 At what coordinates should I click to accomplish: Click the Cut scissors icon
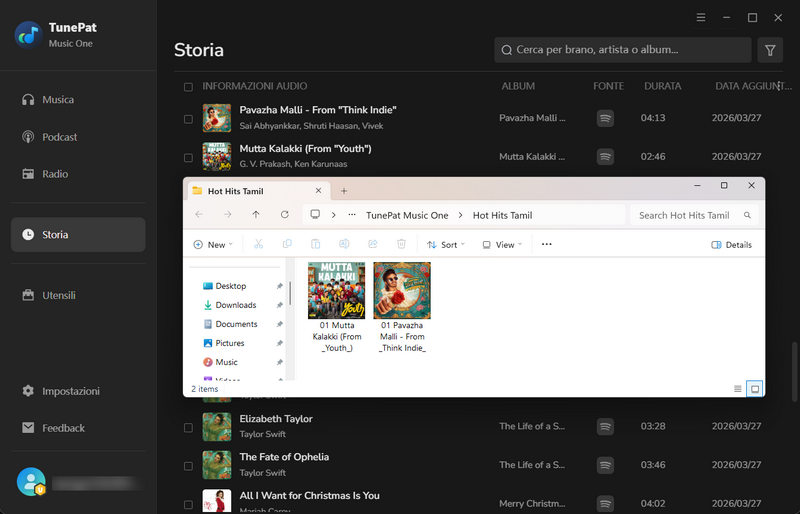coord(259,244)
